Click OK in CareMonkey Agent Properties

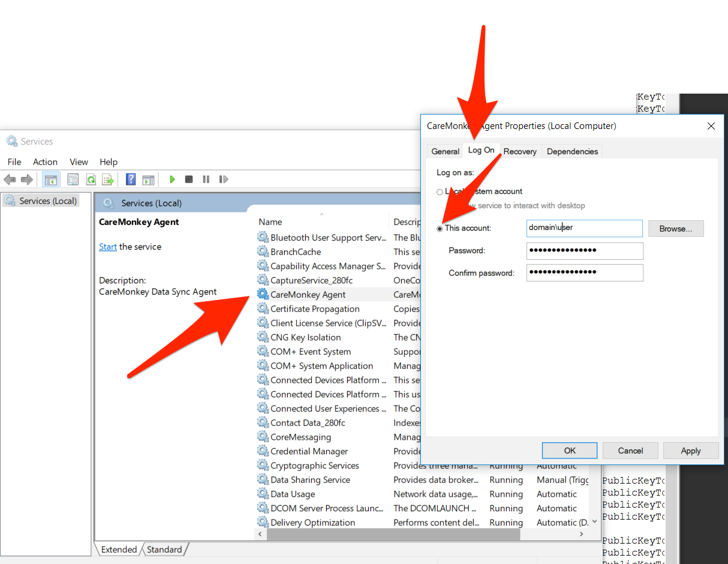[570, 451]
